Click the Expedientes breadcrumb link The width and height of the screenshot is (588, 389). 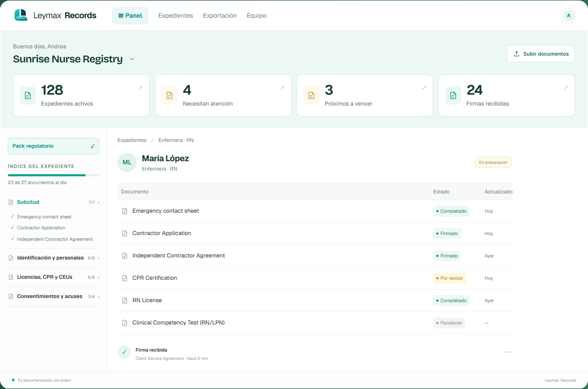(x=132, y=140)
